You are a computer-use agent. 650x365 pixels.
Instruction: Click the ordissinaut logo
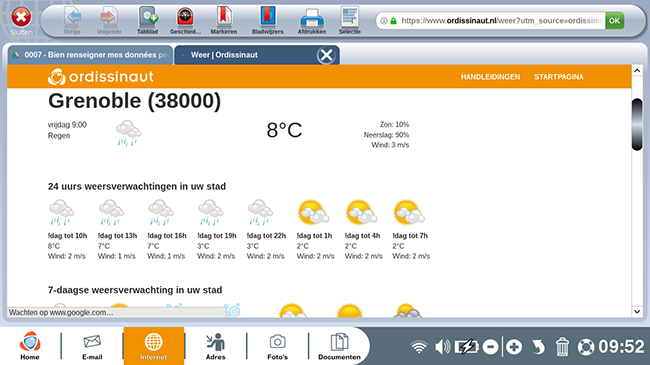(x=101, y=77)
